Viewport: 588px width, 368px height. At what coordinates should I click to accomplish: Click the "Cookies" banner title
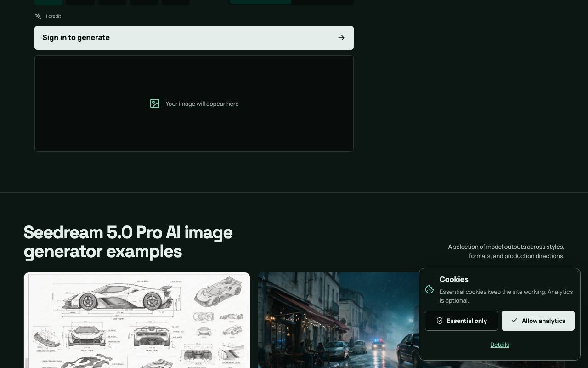(454, 279)
